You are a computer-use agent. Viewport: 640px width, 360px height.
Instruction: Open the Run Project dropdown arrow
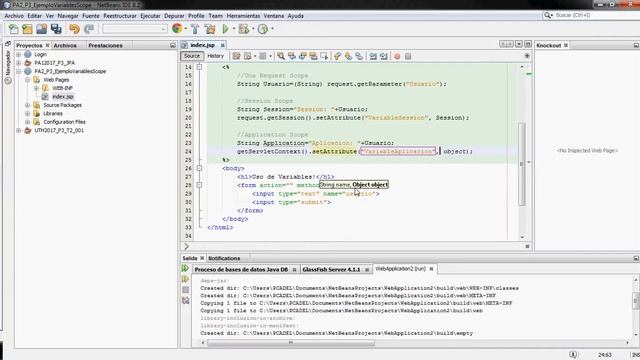234,29
